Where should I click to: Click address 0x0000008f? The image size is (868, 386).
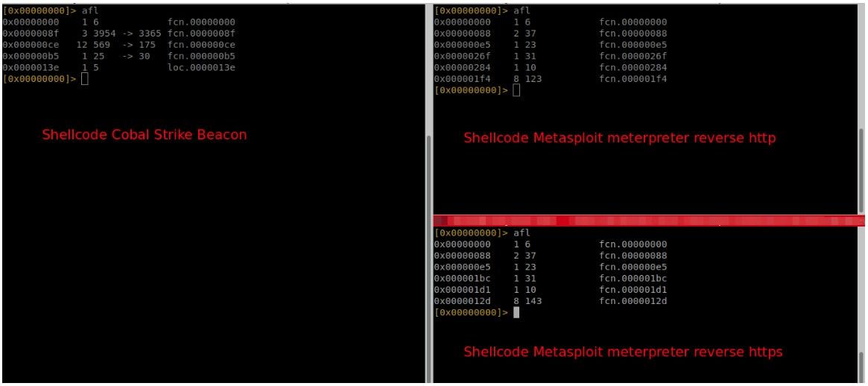[x=31, y=34]
